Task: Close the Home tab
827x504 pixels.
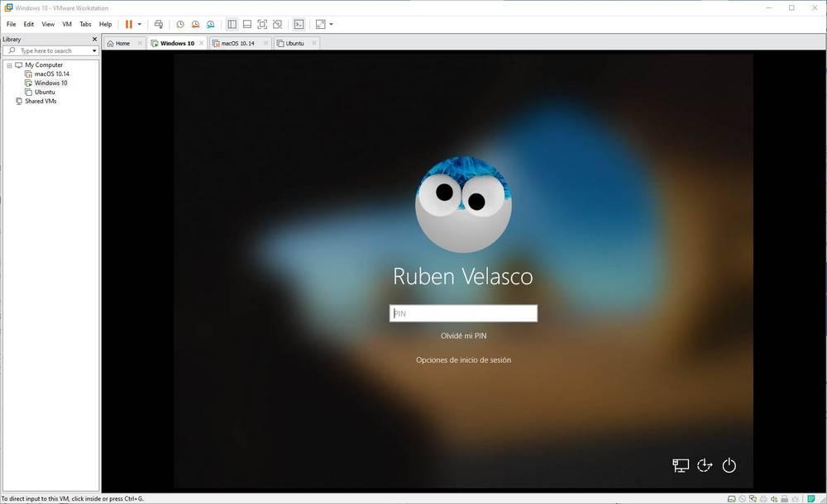Action: 140,43
